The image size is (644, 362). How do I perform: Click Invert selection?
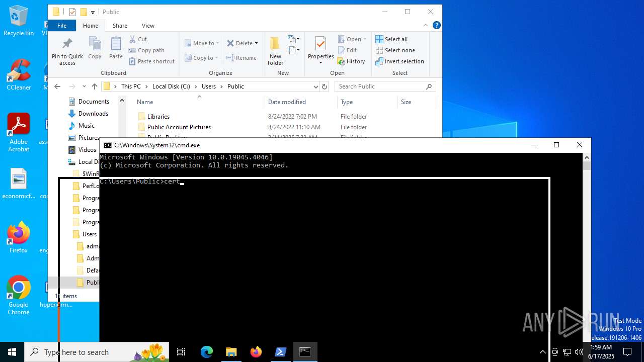[399, 61]
